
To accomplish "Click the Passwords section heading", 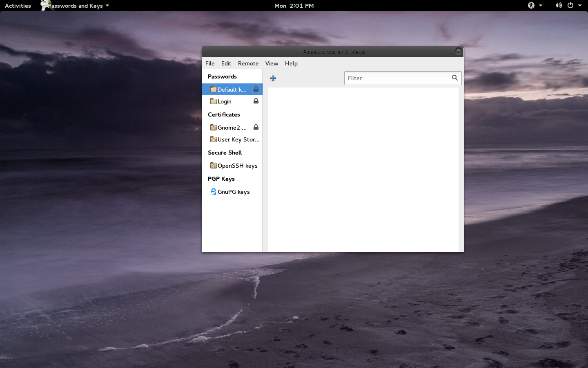I will 222,76.
